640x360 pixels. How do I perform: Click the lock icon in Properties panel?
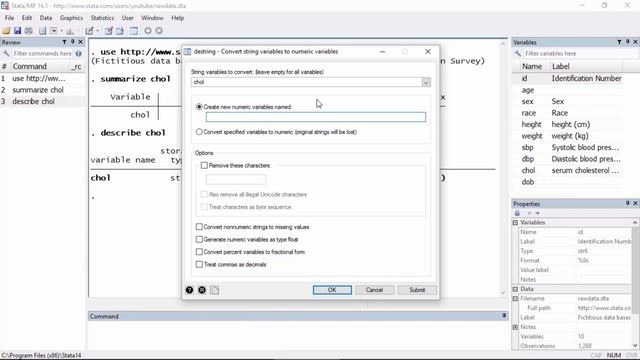point(517,213)
